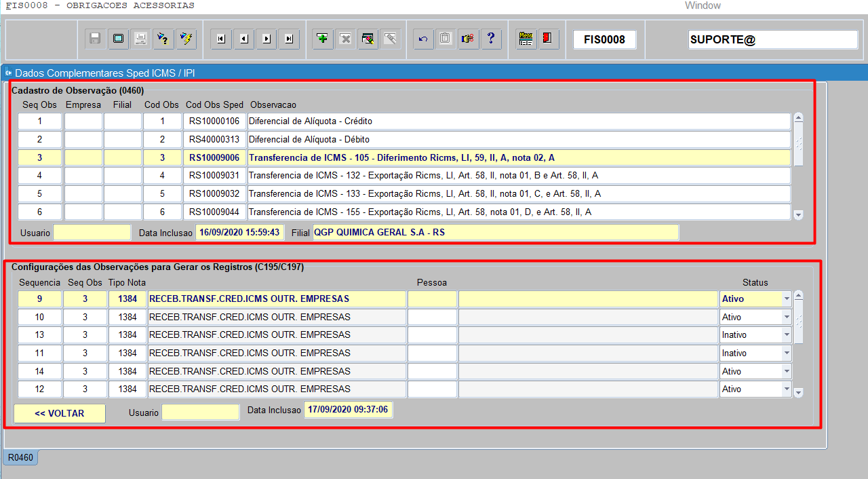Open the Status dropdown for Sequencia 14
The image size is (868, 479).
(x=787, y=371)
